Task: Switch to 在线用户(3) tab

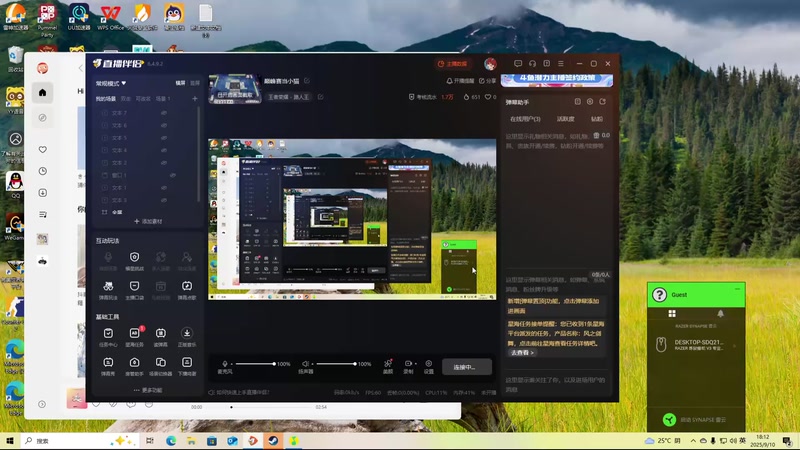Action: click(525, 119)
